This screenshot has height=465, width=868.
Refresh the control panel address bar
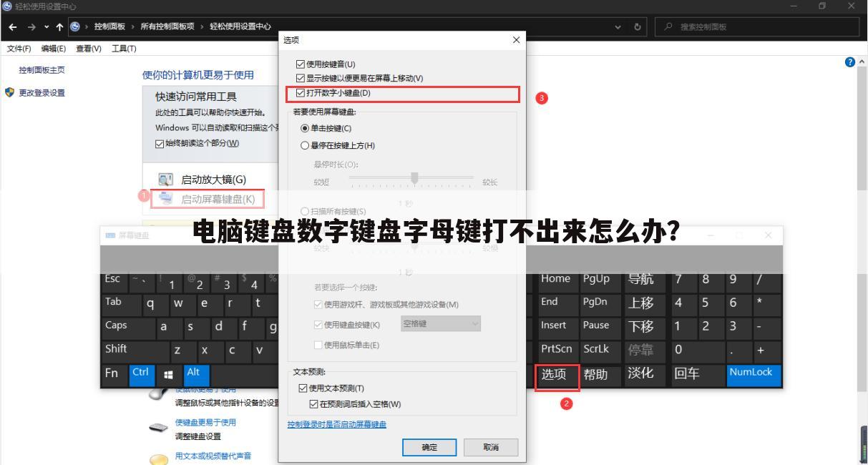pos(637,27)
